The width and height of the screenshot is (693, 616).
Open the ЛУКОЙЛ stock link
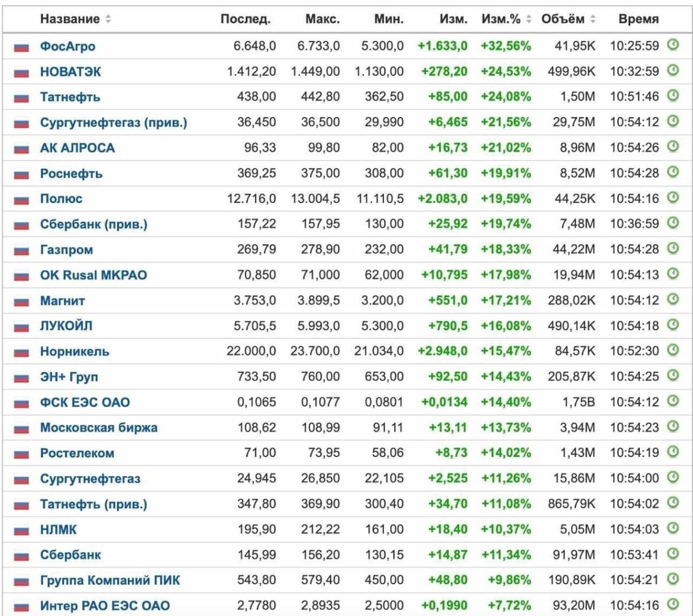coord(66,326)
